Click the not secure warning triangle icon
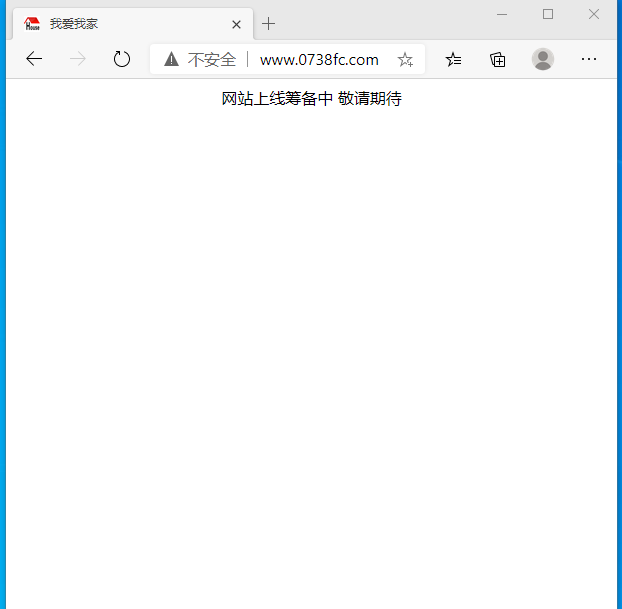622x609 pixels. coord(171,60)
